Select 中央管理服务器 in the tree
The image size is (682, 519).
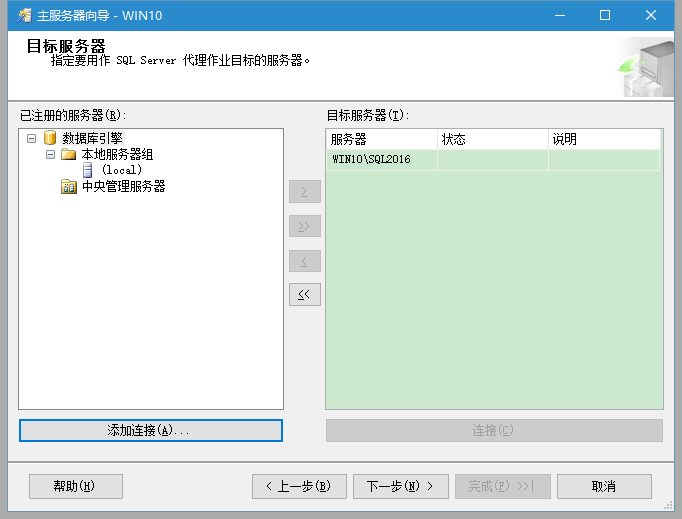[123, 186]
